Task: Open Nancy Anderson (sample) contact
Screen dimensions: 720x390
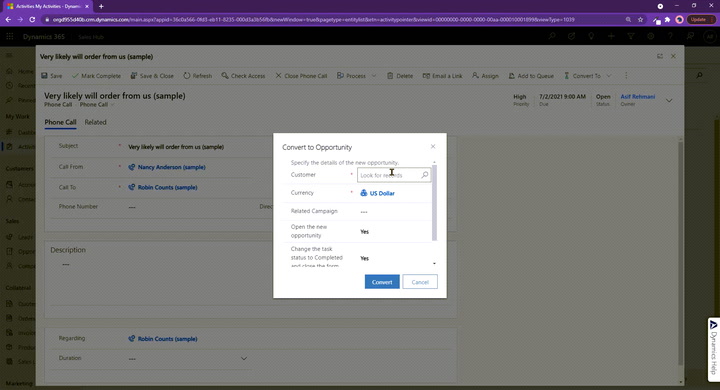Action: pos(171,167)
